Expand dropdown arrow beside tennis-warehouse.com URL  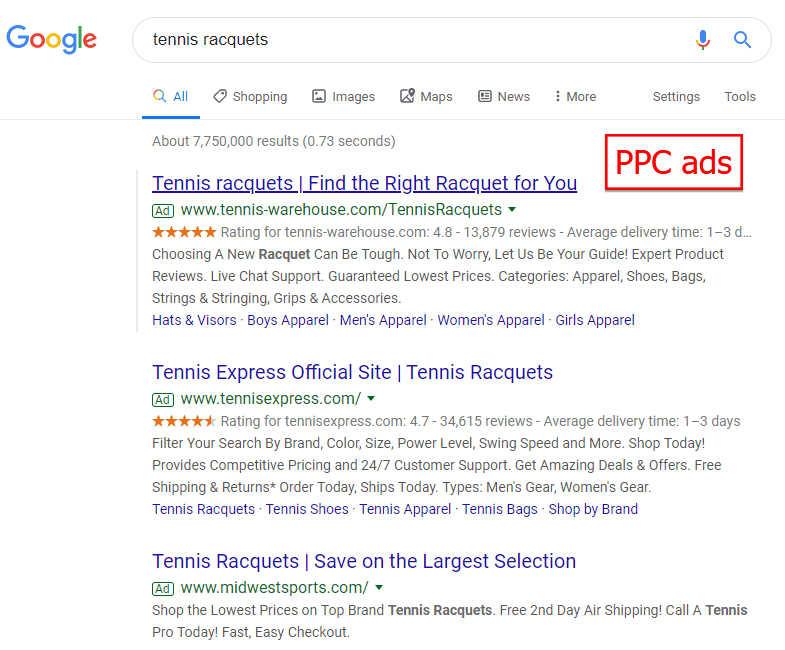coord(512,209)
